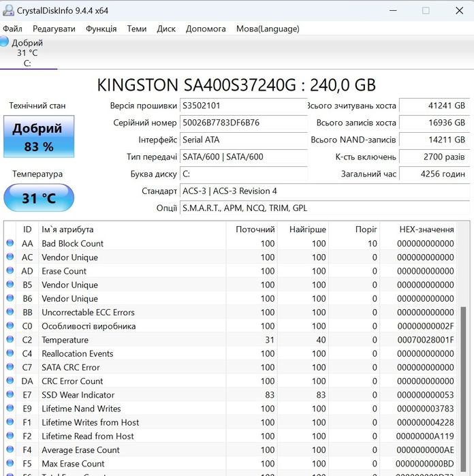Click the status orb for attribute B6
The image size is (474, 476).
[10, 298]
